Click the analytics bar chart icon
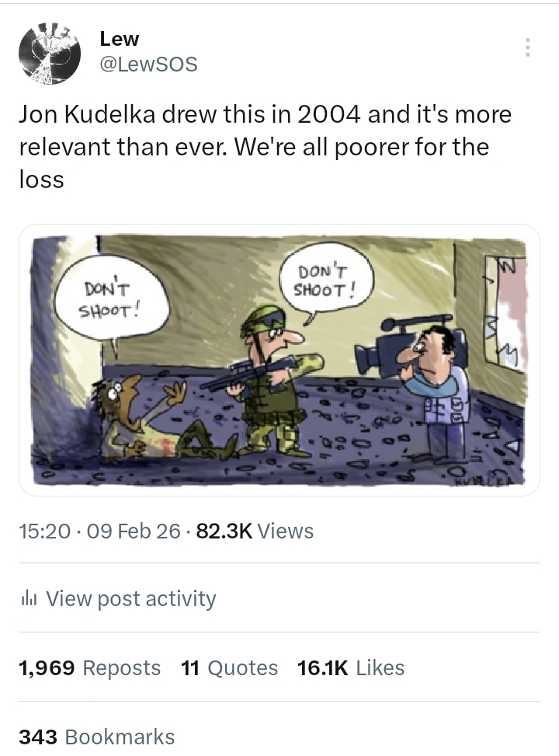This screenshot has width=559, height=756. point(29,599)
